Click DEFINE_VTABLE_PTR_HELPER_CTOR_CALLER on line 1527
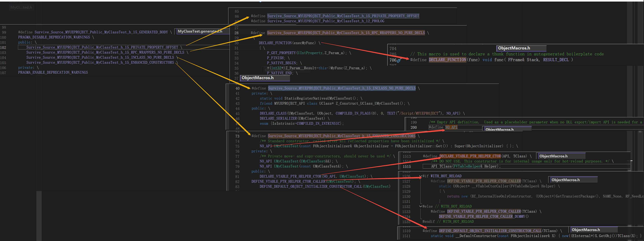The height and width of the screenshot is (241, 644). coord(484,181)
